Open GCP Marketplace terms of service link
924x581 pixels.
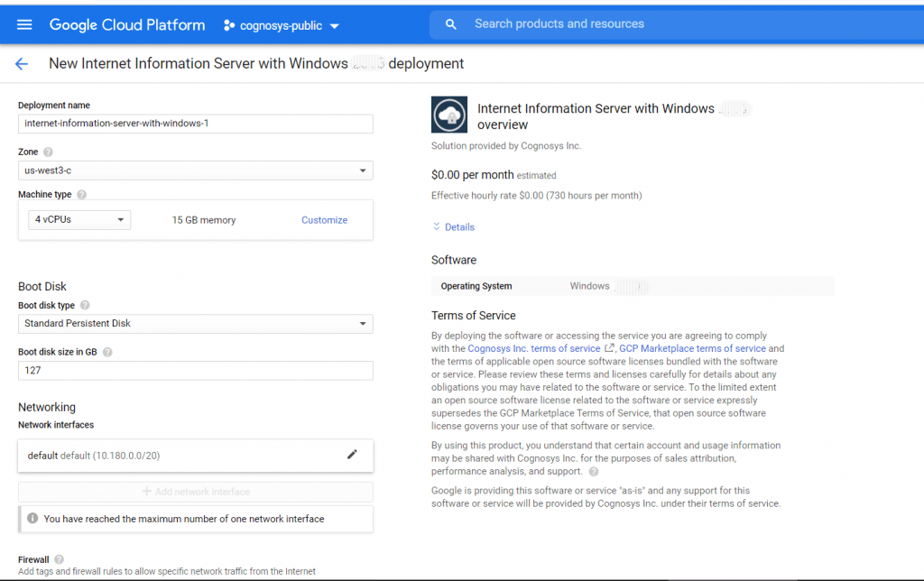point(692,348)
